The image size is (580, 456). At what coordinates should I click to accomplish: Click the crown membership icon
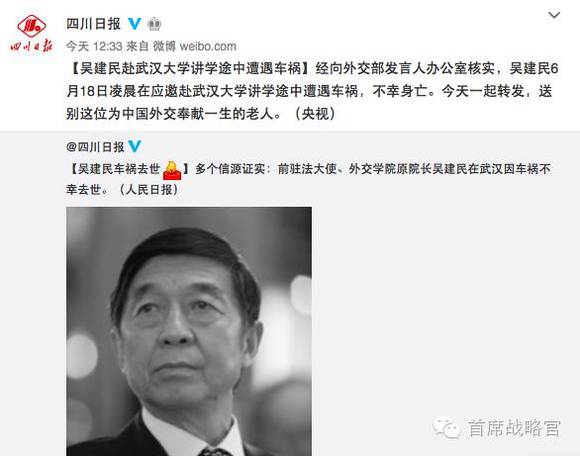(154, 24)
